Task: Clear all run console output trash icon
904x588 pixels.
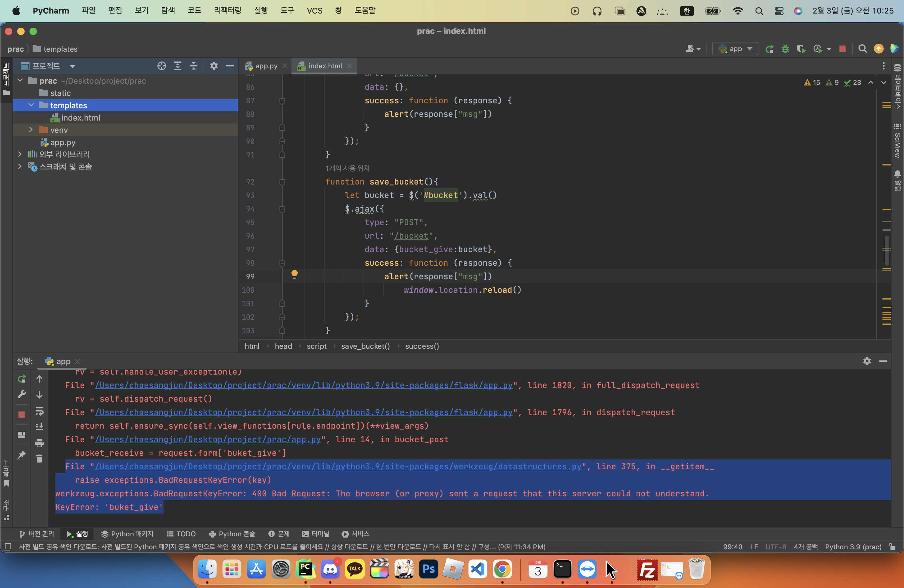Action: click(39, 459)
